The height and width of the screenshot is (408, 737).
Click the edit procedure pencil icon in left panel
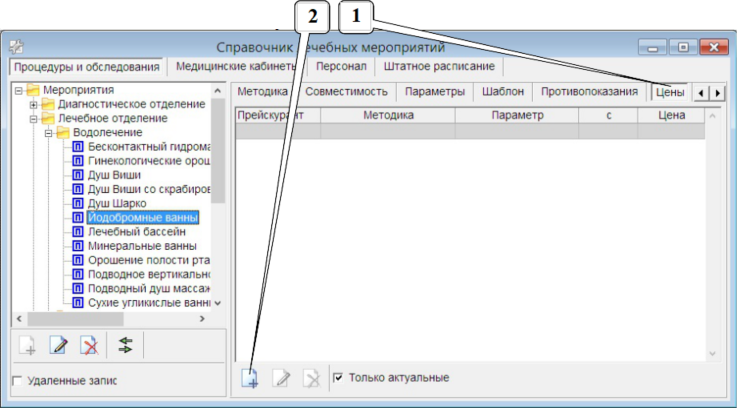(x=58, y=346)
